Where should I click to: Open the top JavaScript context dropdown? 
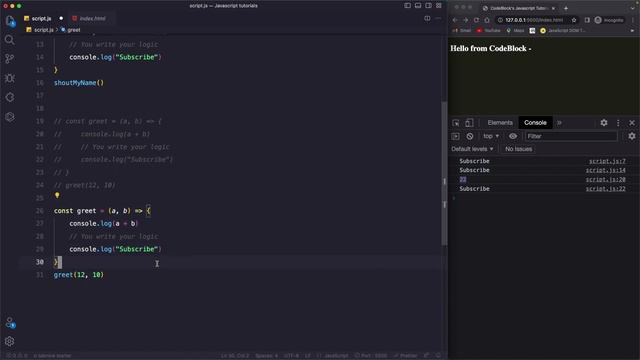pyautogui.click(x=491, y=136)
